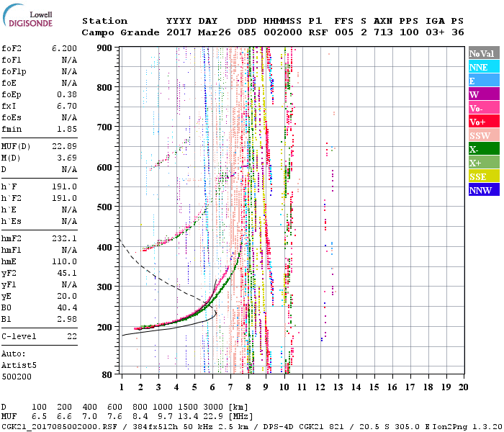The width and height of the screenshot is (504, 432).
Task: Click the yF2 value 45.1
Action: point(67,274)
